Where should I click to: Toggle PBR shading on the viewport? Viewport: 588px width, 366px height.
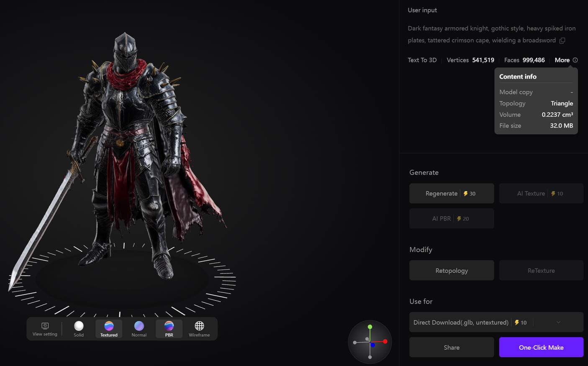click(169, 328)
